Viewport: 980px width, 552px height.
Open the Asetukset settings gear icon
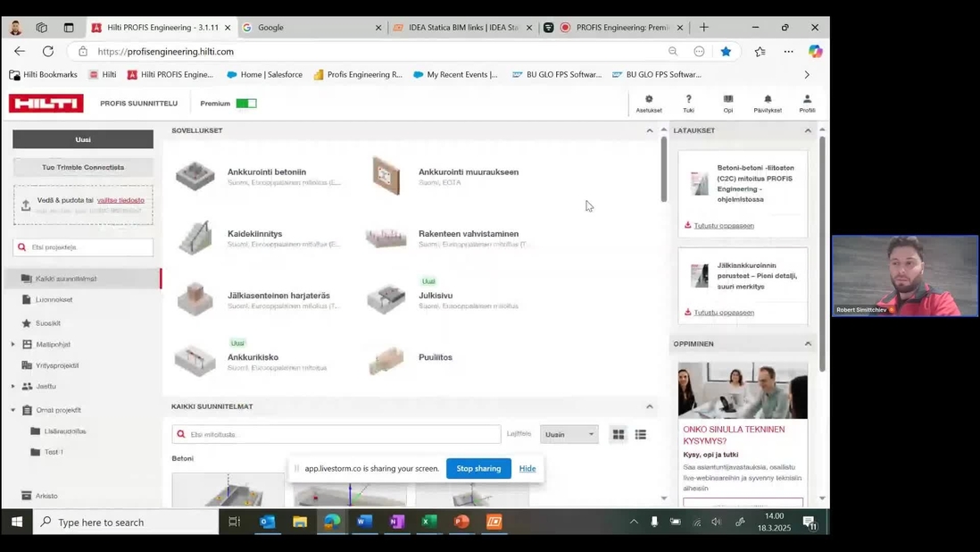pyautogui.click(x=649, y=99)
